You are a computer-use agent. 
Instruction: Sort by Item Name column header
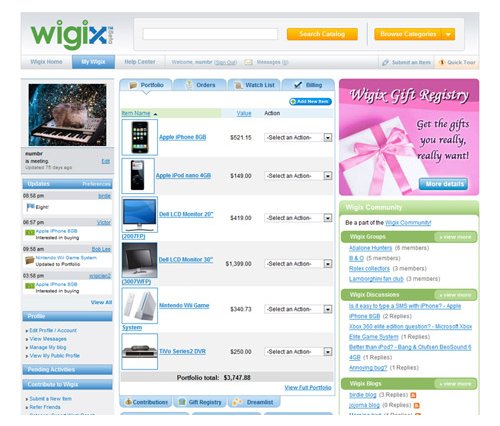[x=136, y=113]
